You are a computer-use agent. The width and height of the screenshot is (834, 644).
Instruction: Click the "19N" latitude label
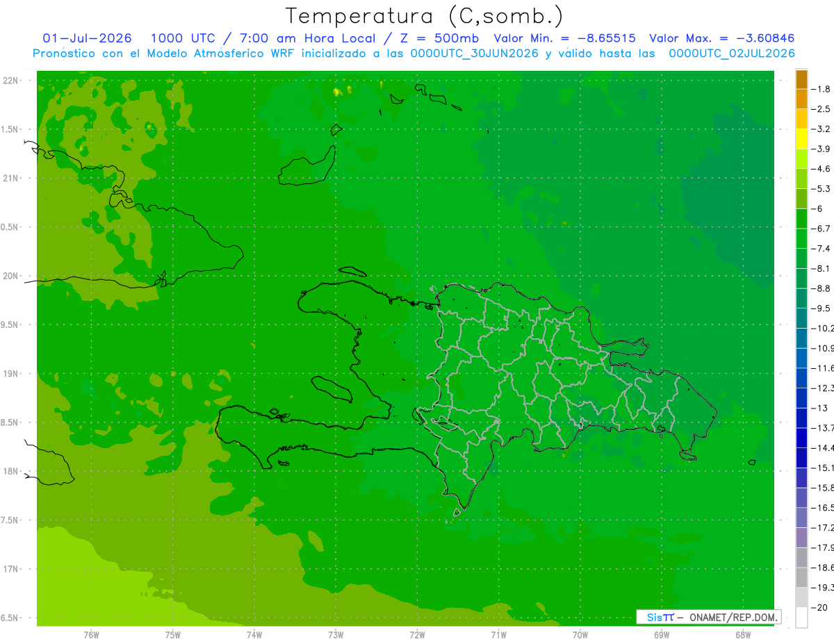click(x=10, y=374)
